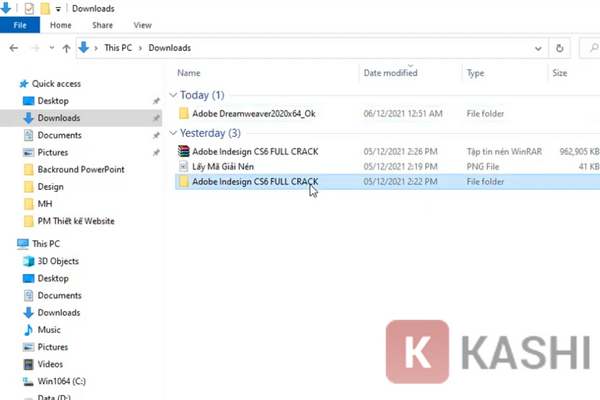Click the 962,905 KB size cell

click(x=579, y=152)
